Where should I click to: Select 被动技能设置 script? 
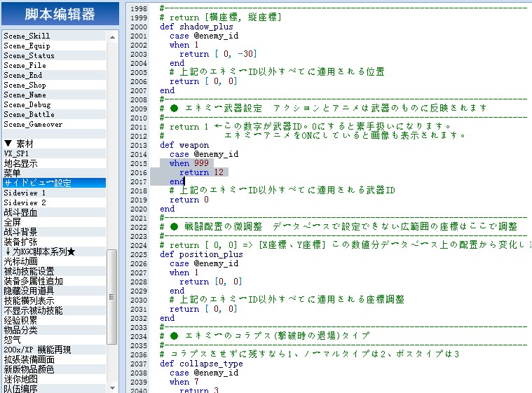(x=55, y=272)
